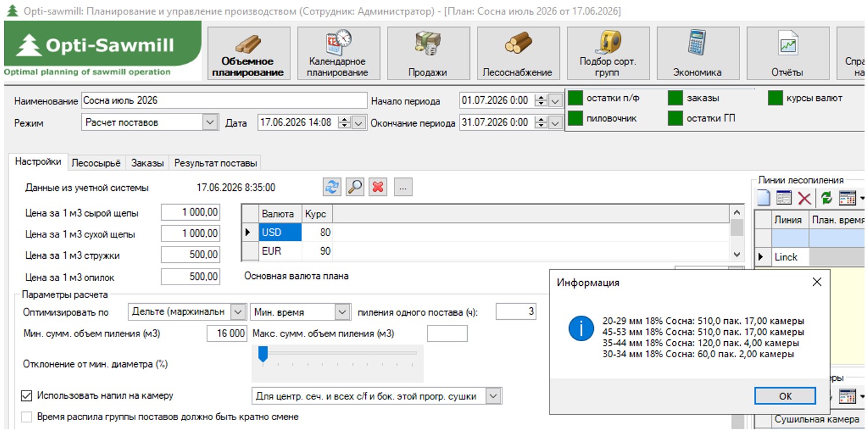This screenshot has height=431, width=868.
Task: Click the magnifying glass search icon
Action: coord(355,187)
